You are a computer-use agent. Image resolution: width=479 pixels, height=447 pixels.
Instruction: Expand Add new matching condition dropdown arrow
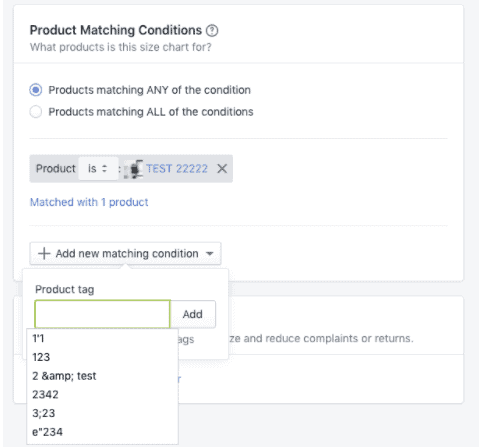click(210, 254)
